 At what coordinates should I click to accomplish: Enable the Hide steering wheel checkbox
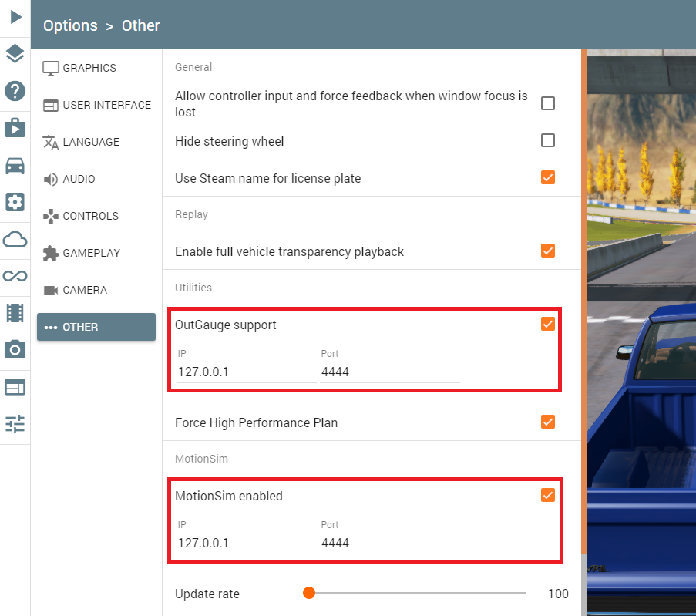pos(548,140)
